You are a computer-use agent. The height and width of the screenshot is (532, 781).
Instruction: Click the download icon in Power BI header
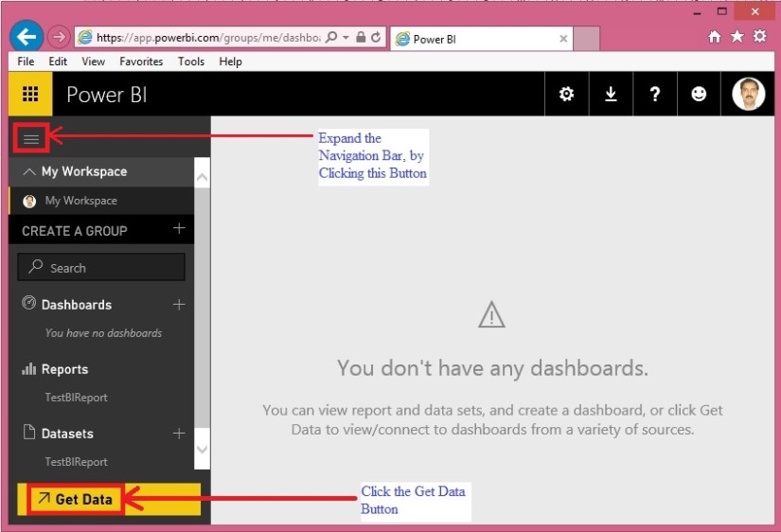coord(611,94)
